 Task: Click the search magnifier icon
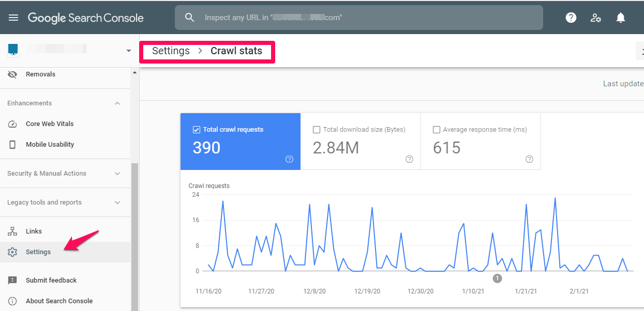[190, 18]
